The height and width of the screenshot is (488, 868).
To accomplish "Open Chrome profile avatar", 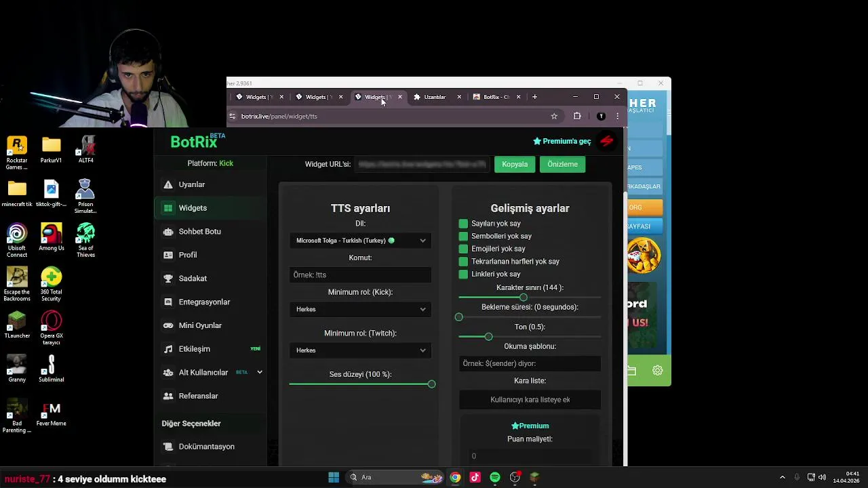I will tap(601, 116).
